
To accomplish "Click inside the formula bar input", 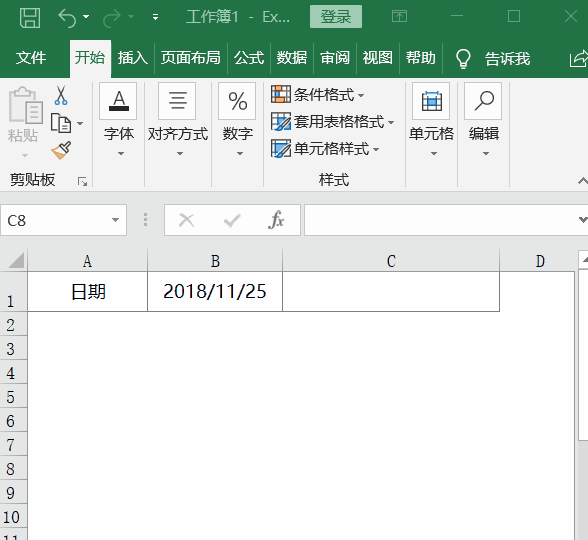I will (x=442, y=220).
